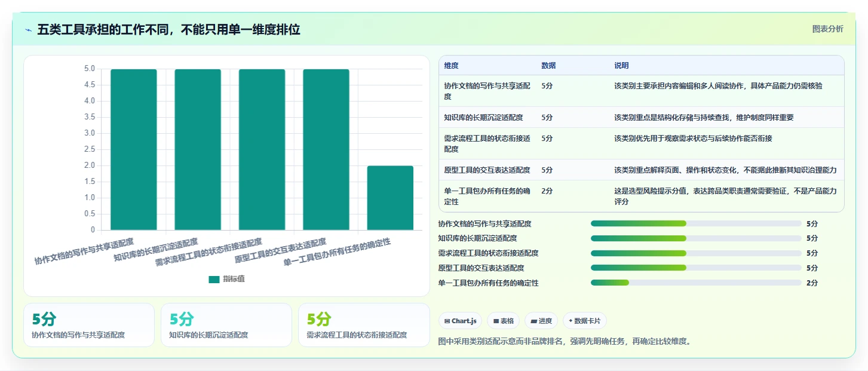The width and height of the screenshot is (868, 371).
Task: Click the 指标值 legend text
Action: [x=234, y=279]
